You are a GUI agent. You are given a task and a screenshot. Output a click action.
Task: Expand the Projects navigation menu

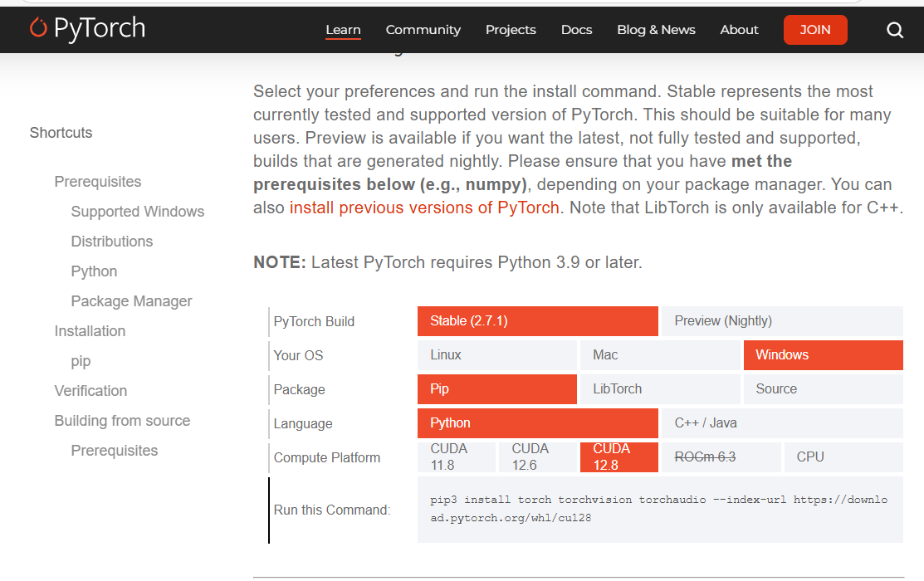(511, 30)
